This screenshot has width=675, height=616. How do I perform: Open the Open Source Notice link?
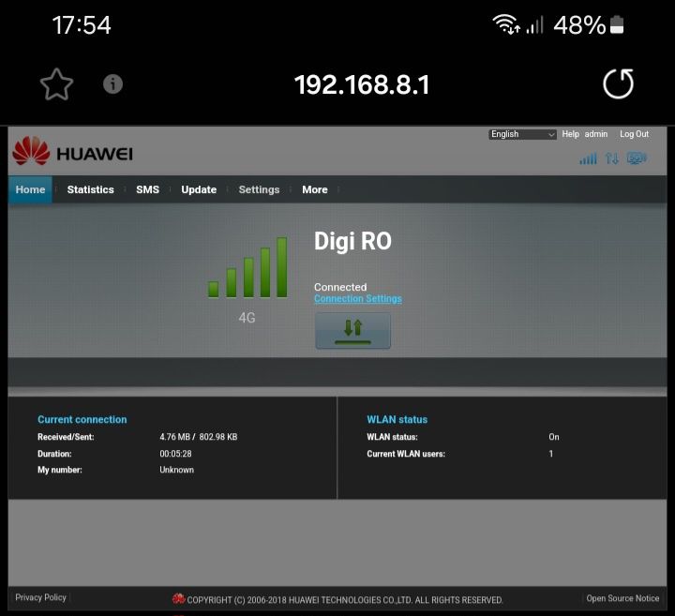(622, 598)
